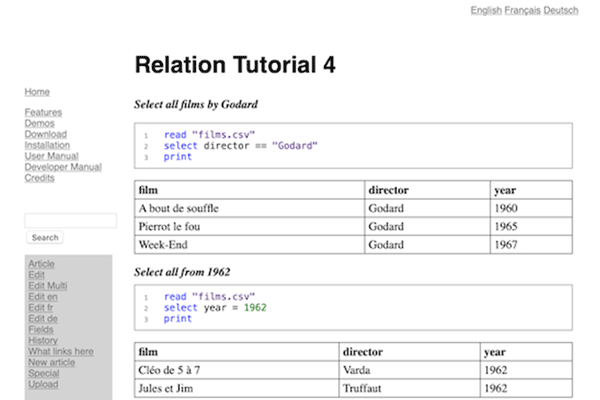Show What links here
This screenshot has height=400, width=600.
61,352
